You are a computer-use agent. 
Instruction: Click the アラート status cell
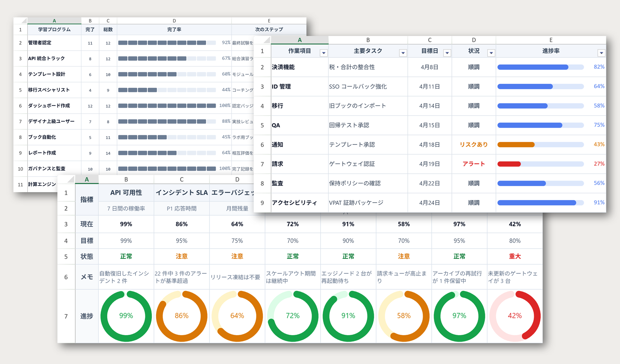pyautogui.click(x=474, y=164)
